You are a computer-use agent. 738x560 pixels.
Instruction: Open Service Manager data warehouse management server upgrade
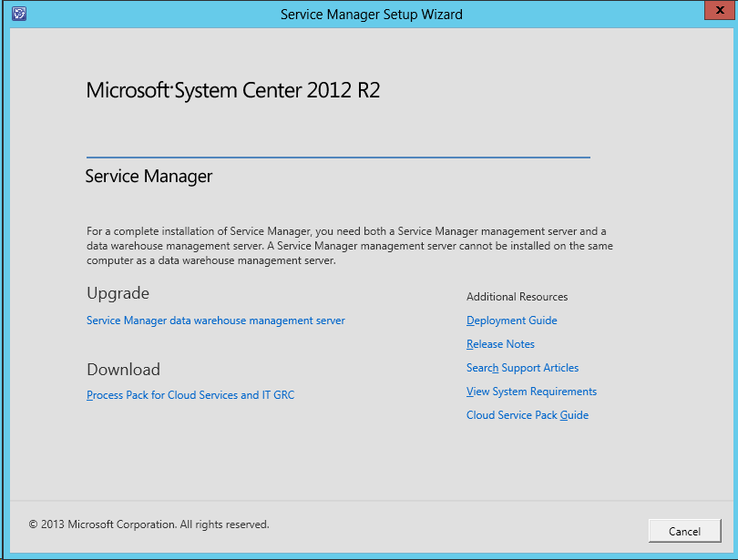pyautogui.click(x=215, y=321)
